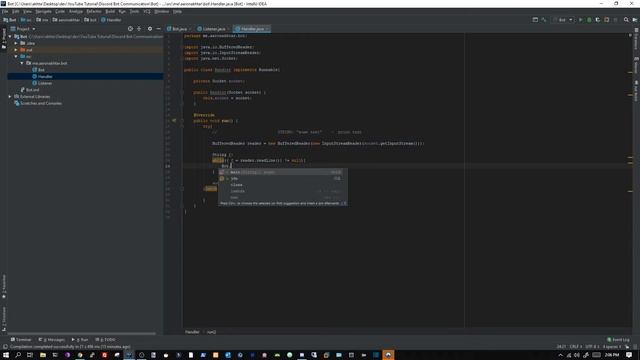
Task: Collapse the Bot project root node
Action: click(x=10, y=37)
